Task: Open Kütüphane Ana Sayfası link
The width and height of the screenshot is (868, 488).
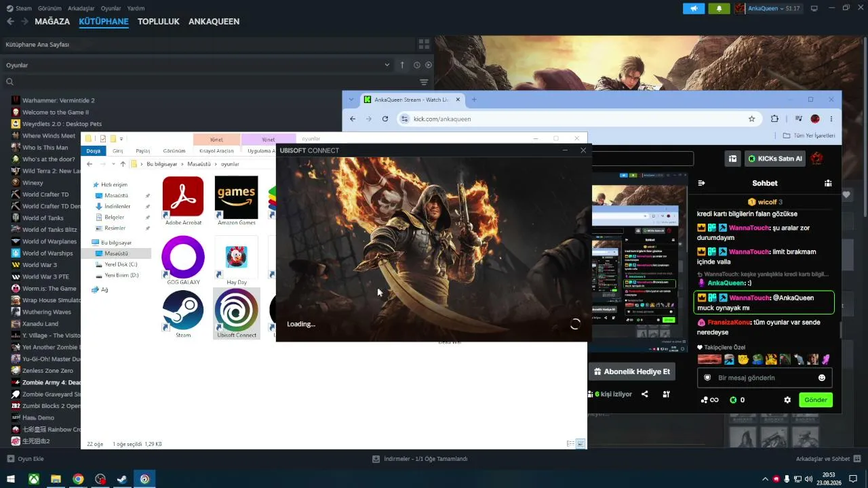Action: point(37,45)
